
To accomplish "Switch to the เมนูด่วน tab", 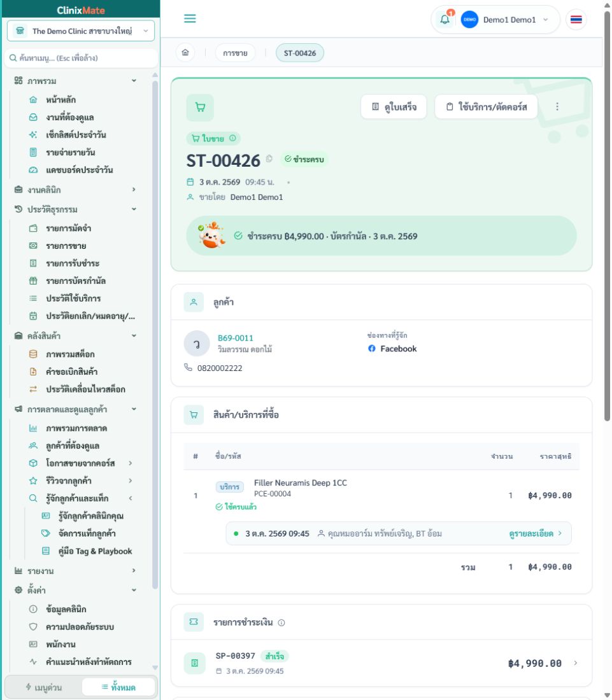I will pyautogui.click(x=44, y=687).
